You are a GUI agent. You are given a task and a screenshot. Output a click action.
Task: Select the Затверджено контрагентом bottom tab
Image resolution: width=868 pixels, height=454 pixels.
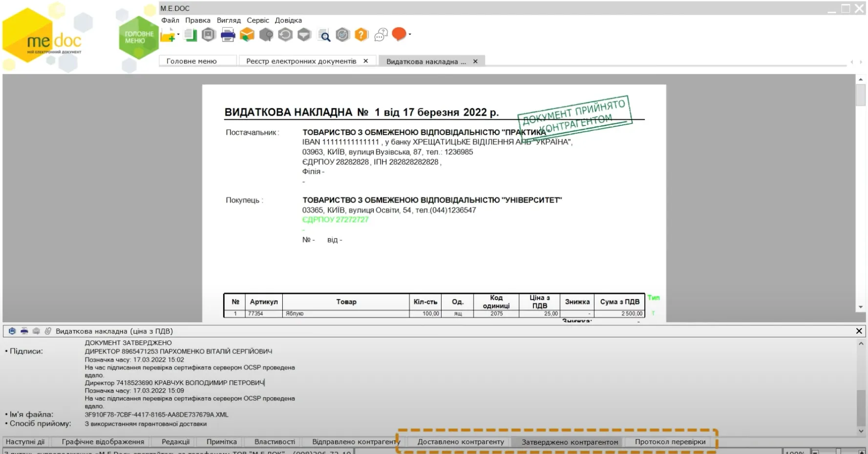click(570, 442)
